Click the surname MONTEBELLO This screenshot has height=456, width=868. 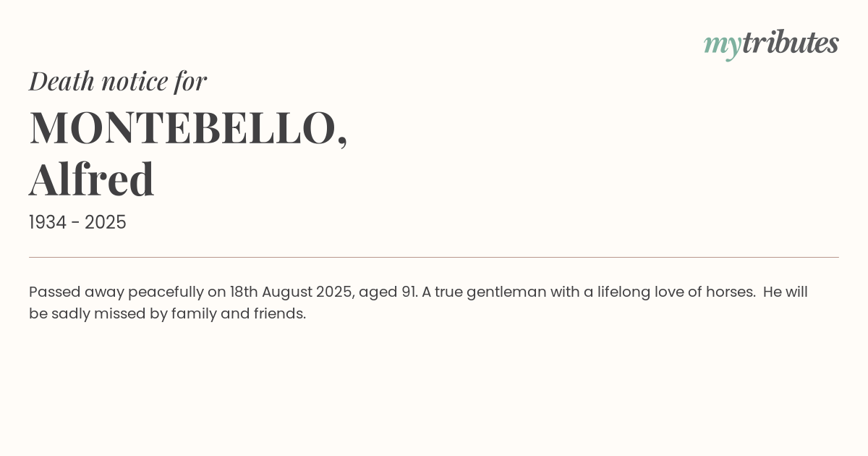(182, 128)
